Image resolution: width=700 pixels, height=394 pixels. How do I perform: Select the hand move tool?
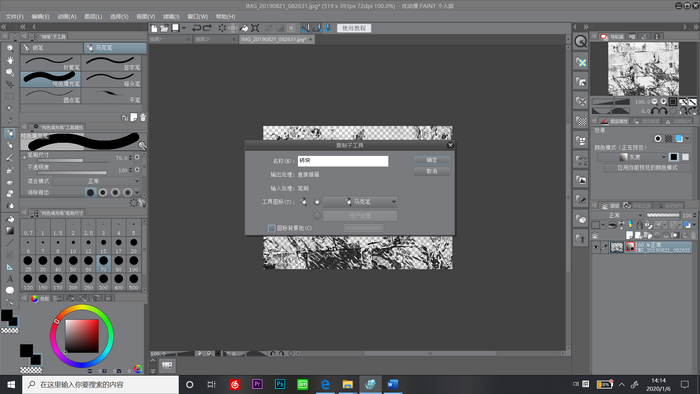click(10, 60)
